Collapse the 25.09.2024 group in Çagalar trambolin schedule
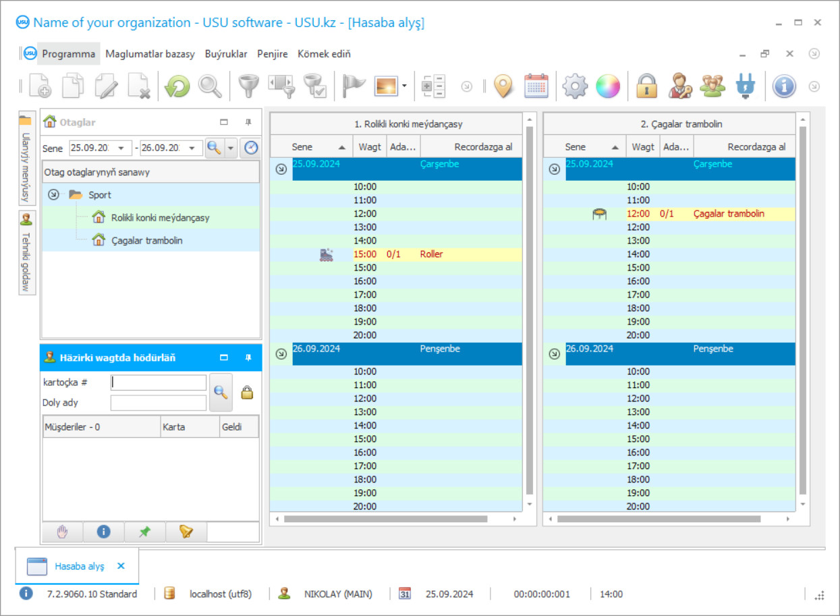 [x=554, y=169]
